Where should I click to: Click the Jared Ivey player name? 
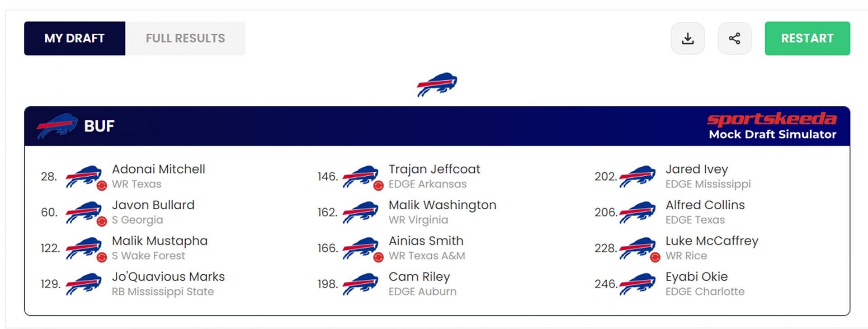(696, 169)
